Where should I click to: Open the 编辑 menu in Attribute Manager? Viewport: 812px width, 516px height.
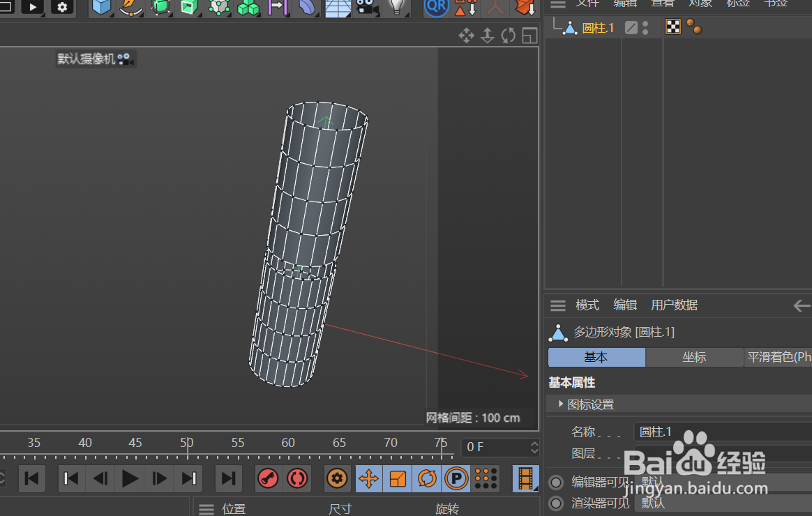point(625,305)
